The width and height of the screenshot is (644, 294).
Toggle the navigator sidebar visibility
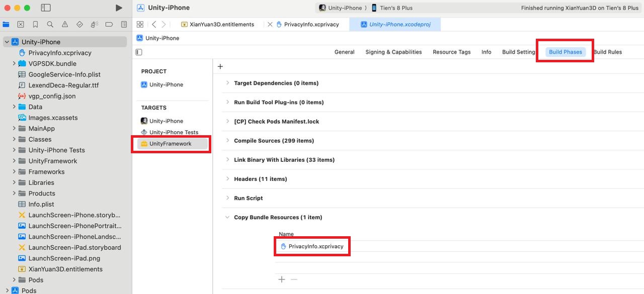45,8
